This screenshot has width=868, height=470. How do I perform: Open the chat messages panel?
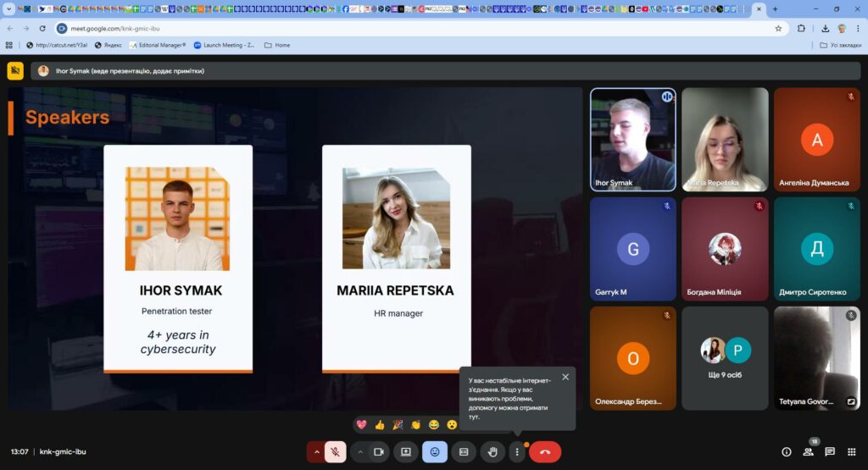[830, 452]
